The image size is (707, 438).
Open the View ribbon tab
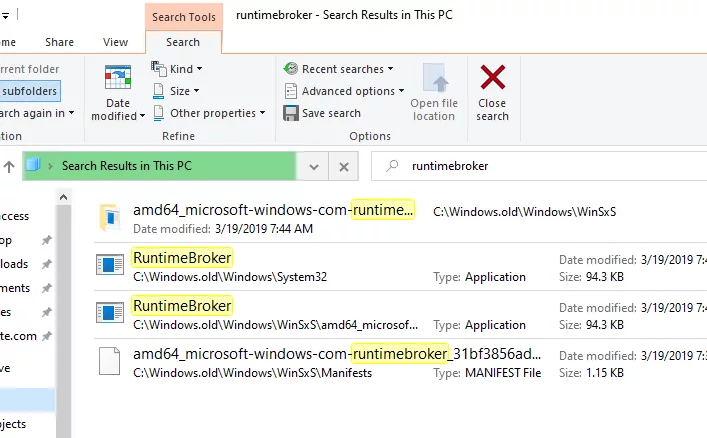115,42
